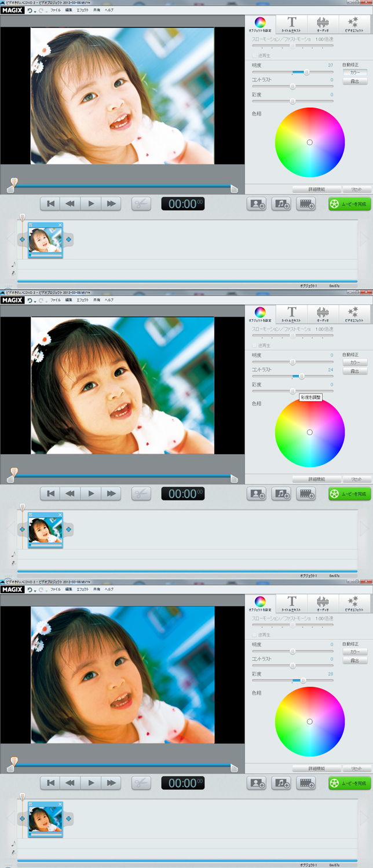The height and width of the screenshot is (868, 373).
Task: Switch to ビデオエフェクト tab, saturation-28 window
Action: pyautogui.click(x=354, y=603)
